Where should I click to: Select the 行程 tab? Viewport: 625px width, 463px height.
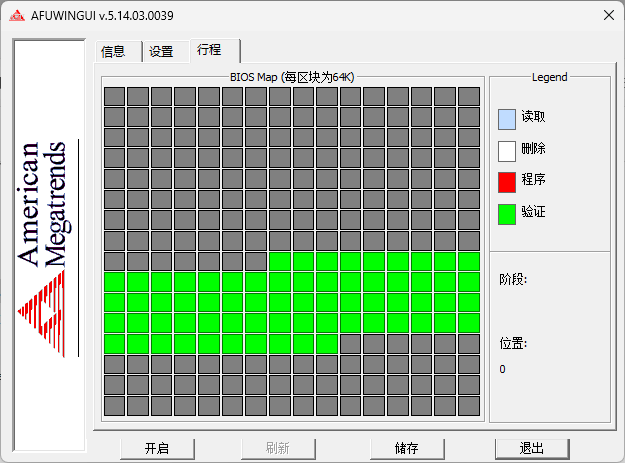215,50
